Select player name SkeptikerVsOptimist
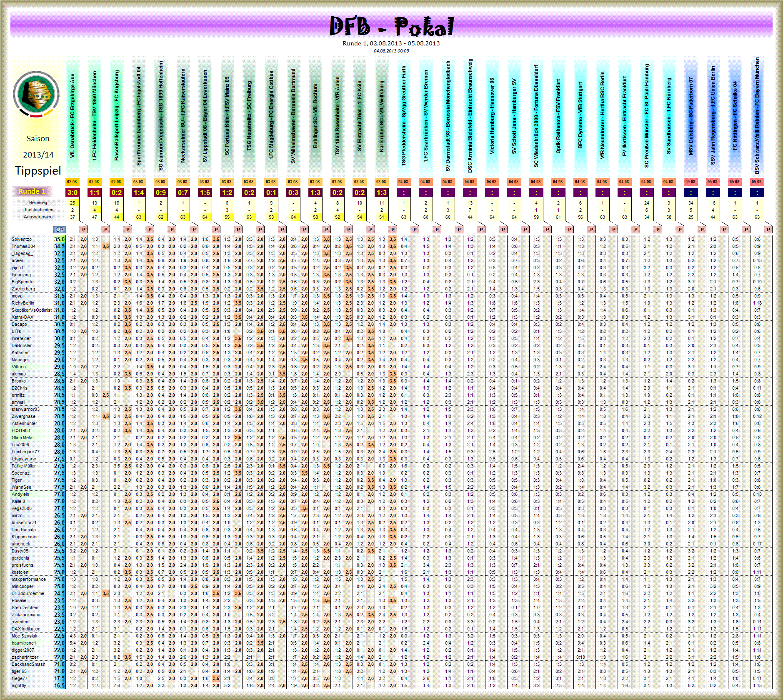Viewport: 783px width, 700px height. click(x=32, y=310)
